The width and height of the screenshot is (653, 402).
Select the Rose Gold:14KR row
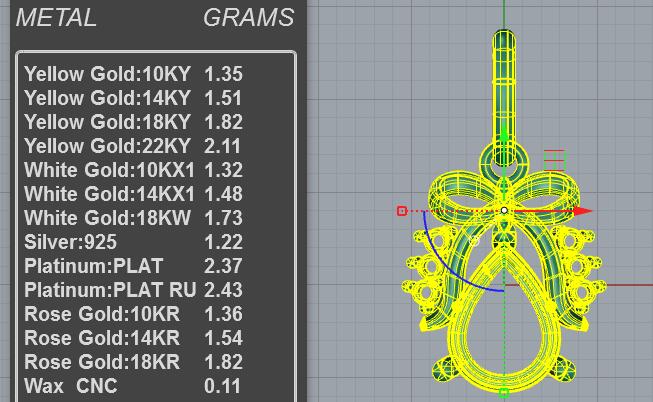tap(133, 338)
